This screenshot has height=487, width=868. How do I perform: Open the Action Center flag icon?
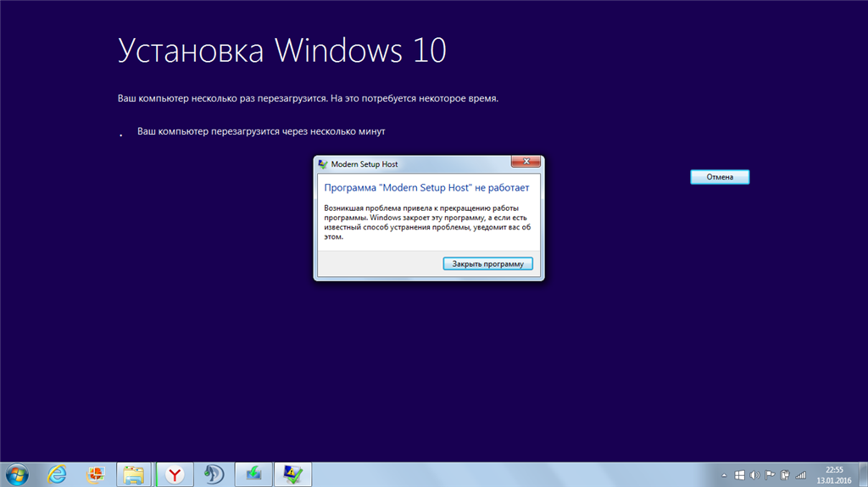[770, 475]
